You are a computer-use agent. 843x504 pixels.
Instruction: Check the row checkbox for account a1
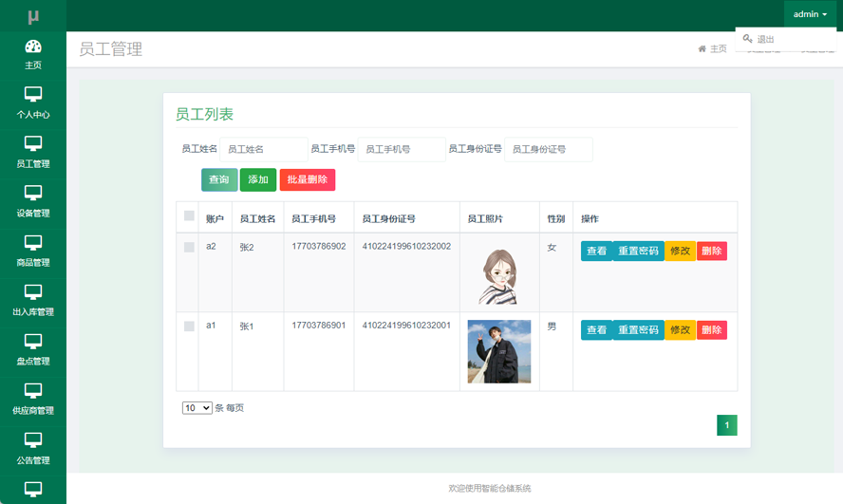pos(189,327)
